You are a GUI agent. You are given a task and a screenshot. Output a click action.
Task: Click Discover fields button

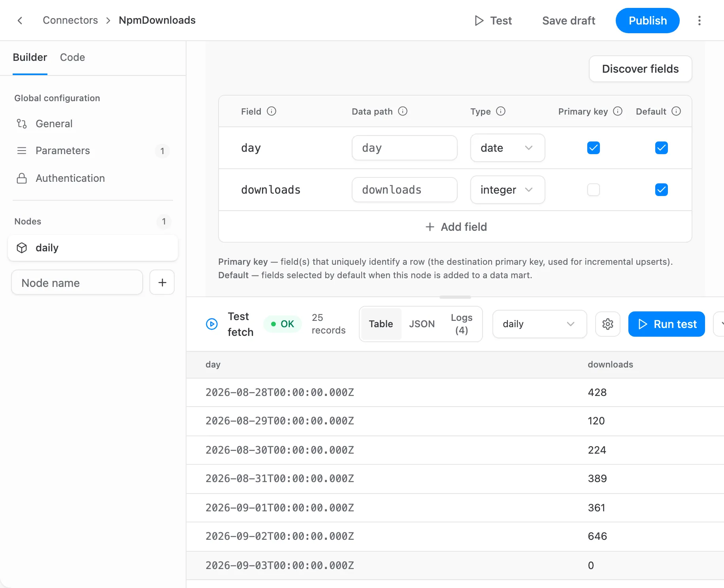coord(640,69)
